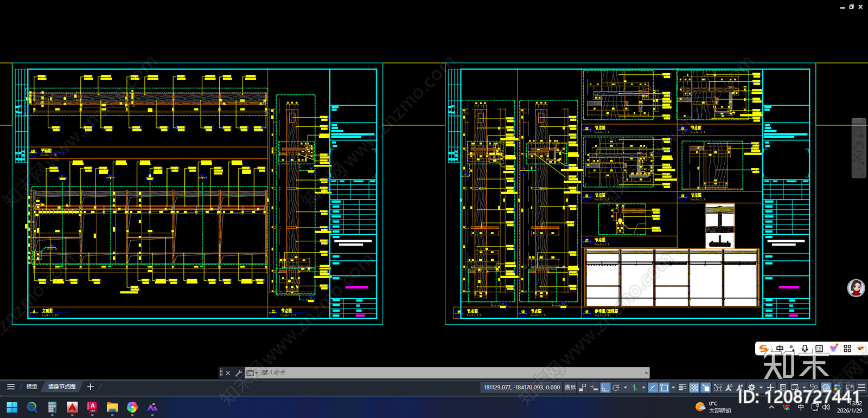This screenshot has width=868, height=418.
Task: Open the recent commands dropdown in command line
Action: pos(252,372)
